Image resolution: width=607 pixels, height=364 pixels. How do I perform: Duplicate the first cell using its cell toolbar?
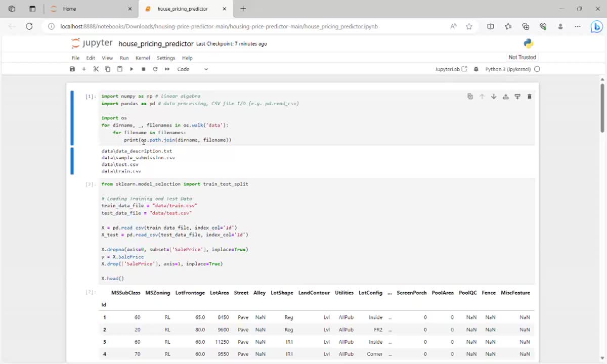pyautogui.click(x=470, y=97)
